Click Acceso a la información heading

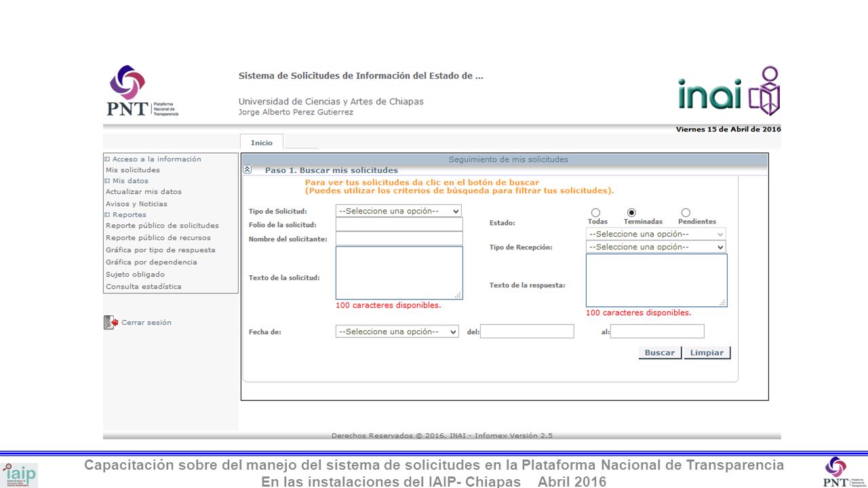pos(157,159)
